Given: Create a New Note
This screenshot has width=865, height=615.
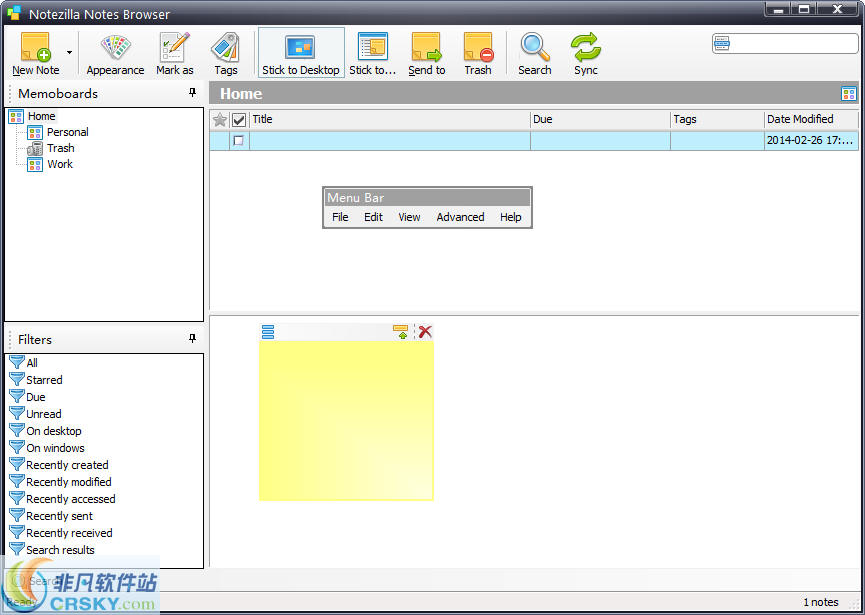Looking at the screenshot, I should [x=36, y=54].
